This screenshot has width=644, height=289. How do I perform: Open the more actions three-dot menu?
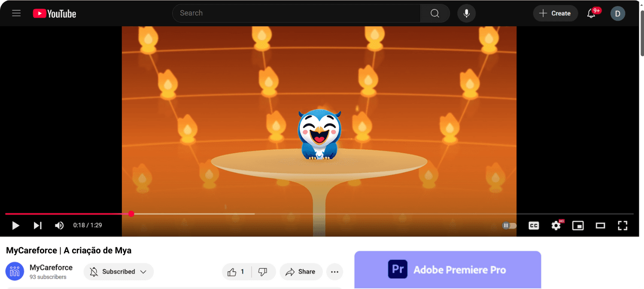[335, 272]
